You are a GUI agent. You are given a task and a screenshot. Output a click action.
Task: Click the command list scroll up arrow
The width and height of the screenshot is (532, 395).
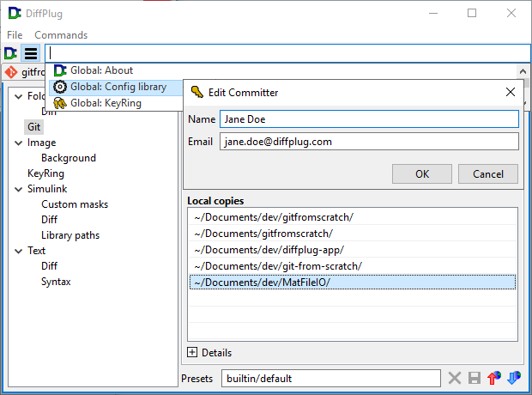point(523,71)
